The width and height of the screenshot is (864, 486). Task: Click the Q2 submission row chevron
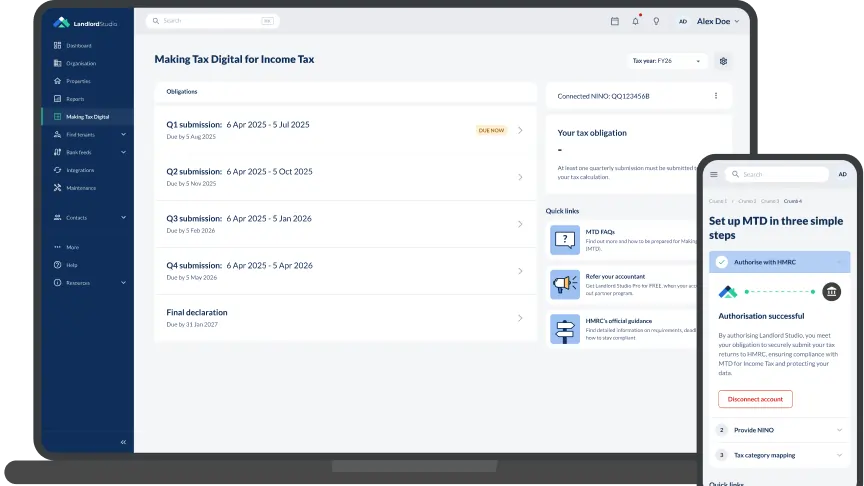pyautogui.click(x=520, y=177)
